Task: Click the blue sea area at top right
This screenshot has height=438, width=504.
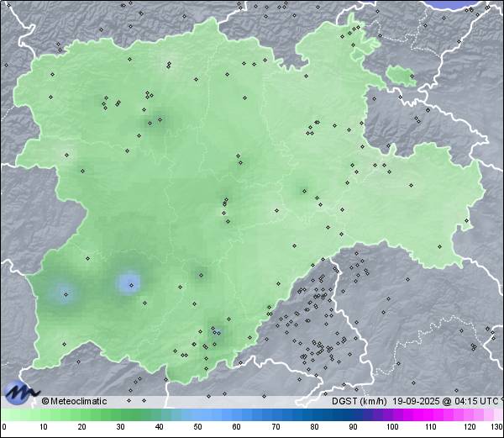Action: click(454, 4)
